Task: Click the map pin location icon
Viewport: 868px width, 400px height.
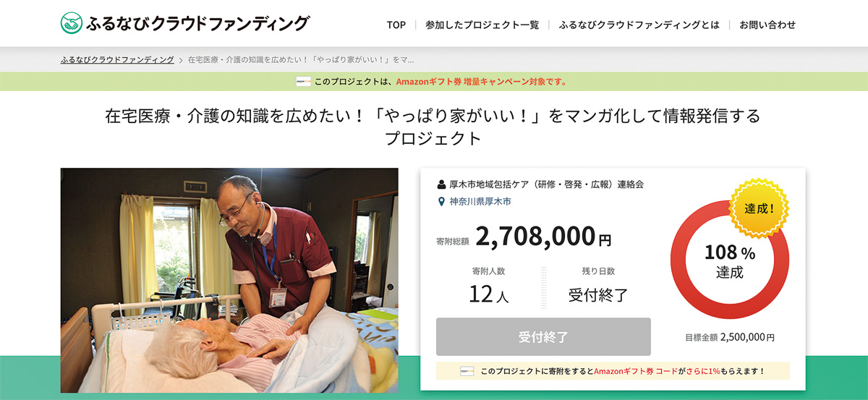Action: 442,202
